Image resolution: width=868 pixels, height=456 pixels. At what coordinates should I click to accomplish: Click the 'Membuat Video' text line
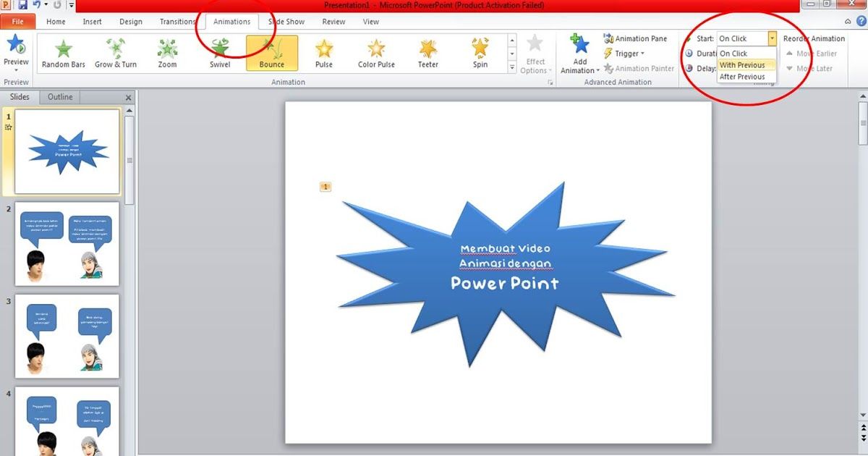[505, 249]
